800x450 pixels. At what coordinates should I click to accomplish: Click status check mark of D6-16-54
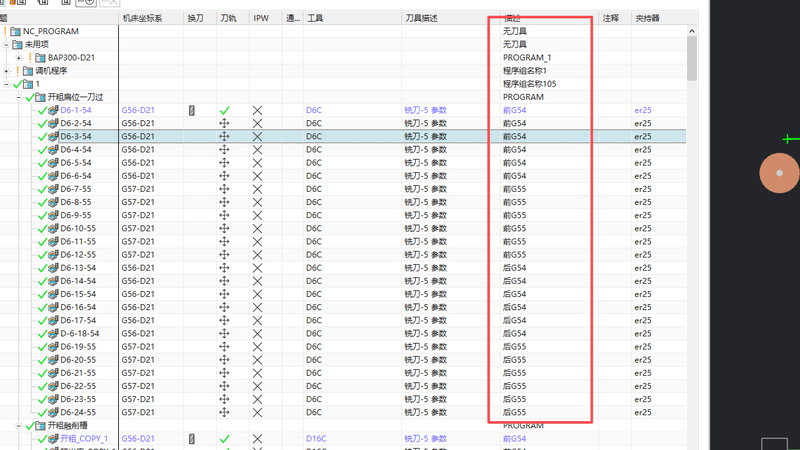tap(43, 308)
